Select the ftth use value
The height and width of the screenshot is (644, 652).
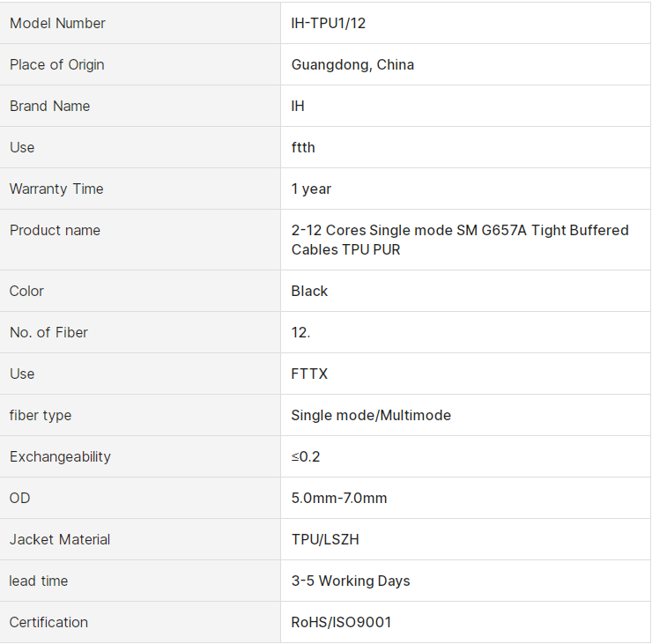pyautogui.click(x=303, y=148)
